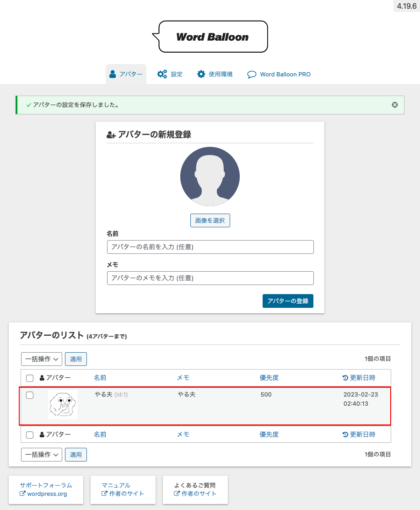This screenshot has width=420, height=510.
Task: Open the 使用環境 tab
Action: click(x=215, y=74)
